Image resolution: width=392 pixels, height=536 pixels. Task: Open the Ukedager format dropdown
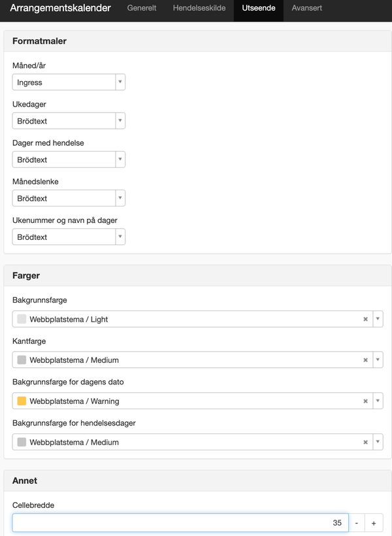pyautogui.click(x=69, y=121)
